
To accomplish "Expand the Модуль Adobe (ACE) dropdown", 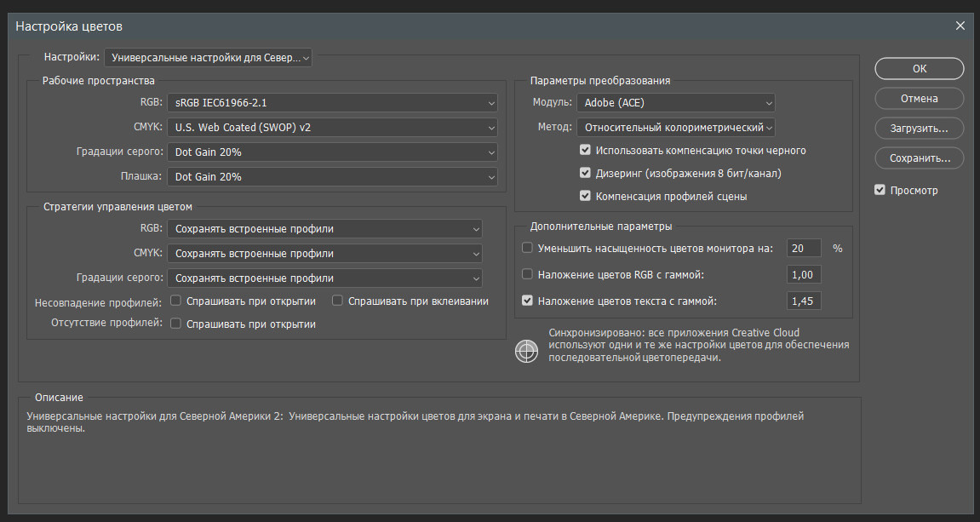I will click(675, 103).
